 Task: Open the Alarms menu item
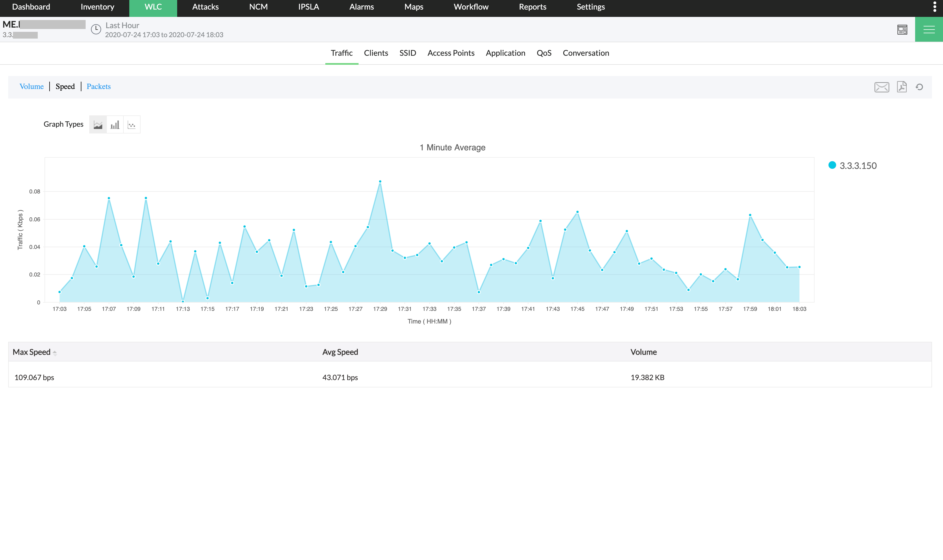(x=361, y=7)
